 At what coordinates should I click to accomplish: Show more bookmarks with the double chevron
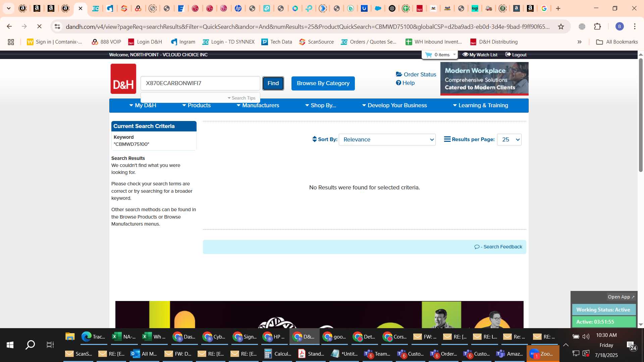click(x=579, y=42)
